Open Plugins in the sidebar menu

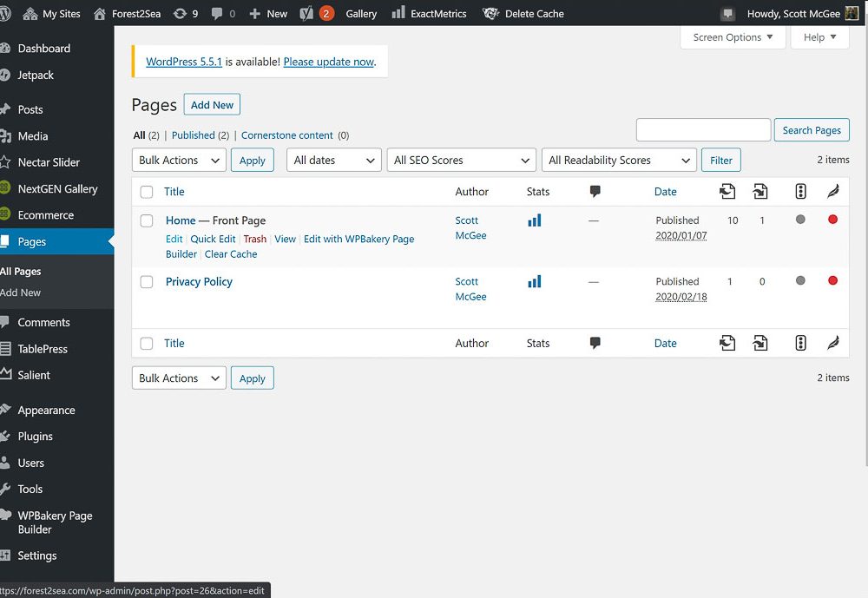(36, 437)
